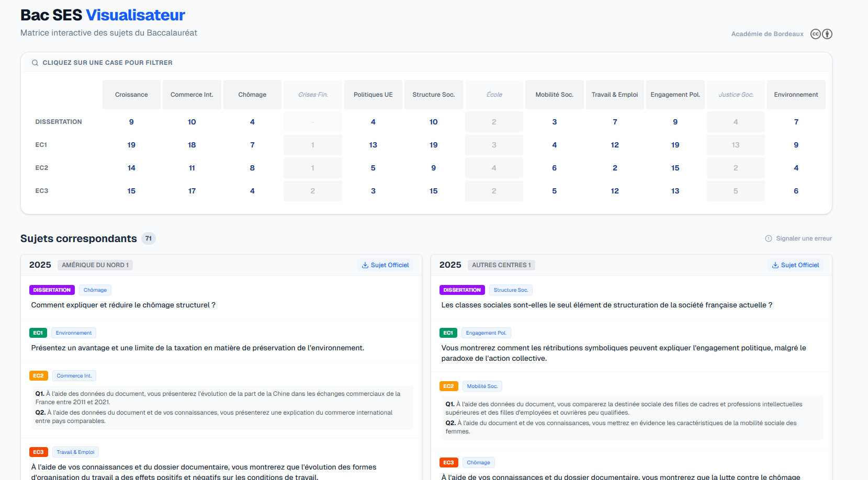
Task: Click EC2 Mobilité Soc. cell showing 6
Action: [x=554, y=168]
